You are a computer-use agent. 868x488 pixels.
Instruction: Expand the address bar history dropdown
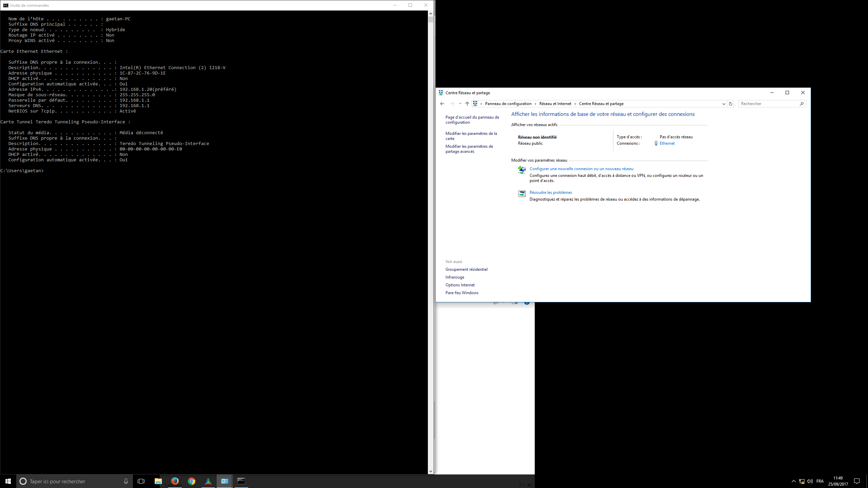pos(724,104)
